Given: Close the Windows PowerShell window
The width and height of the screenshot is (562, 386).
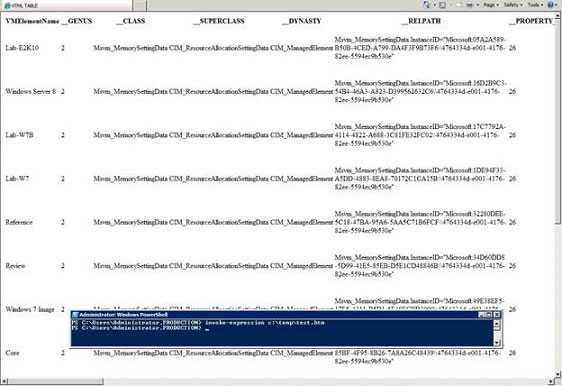Looking at the screenshot, I should [497, 315].
